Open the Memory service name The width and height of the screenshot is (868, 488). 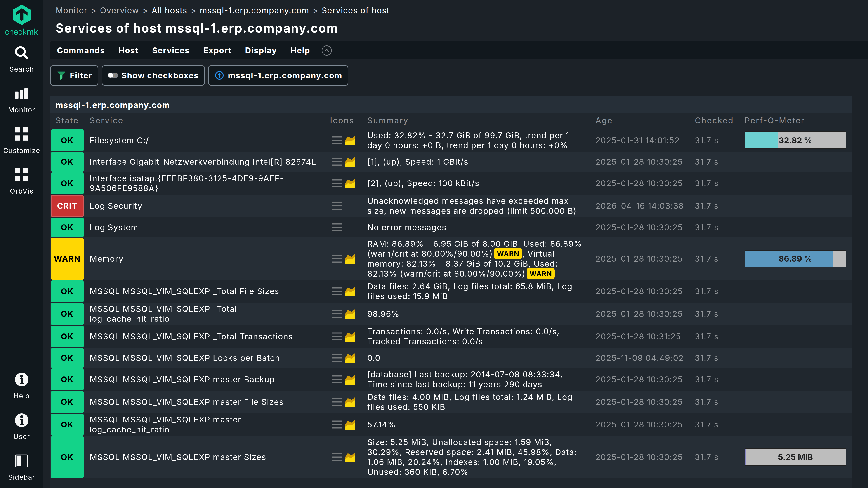tap(106, 259)
